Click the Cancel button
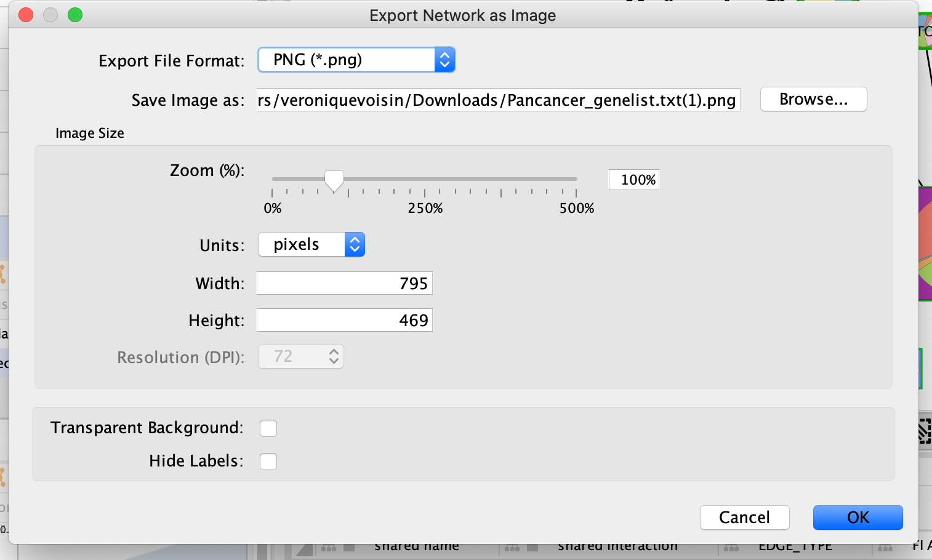This screenshot has height=560, width=932. 744,518
